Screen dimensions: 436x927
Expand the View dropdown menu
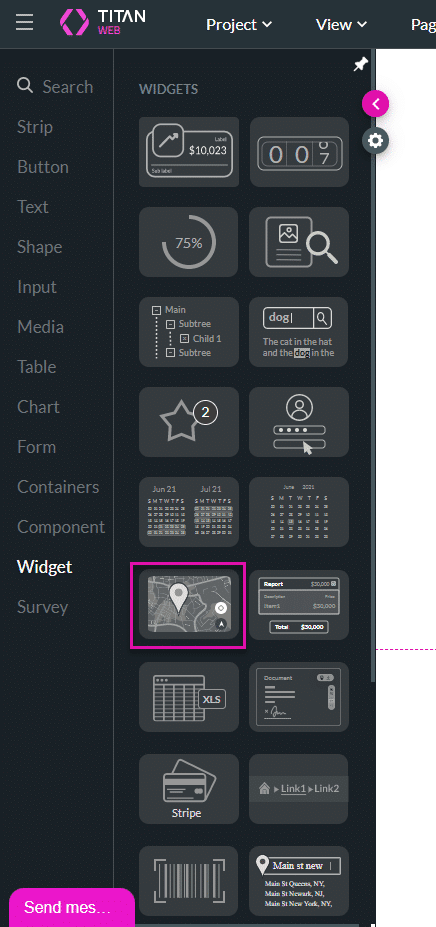point(341,24)
